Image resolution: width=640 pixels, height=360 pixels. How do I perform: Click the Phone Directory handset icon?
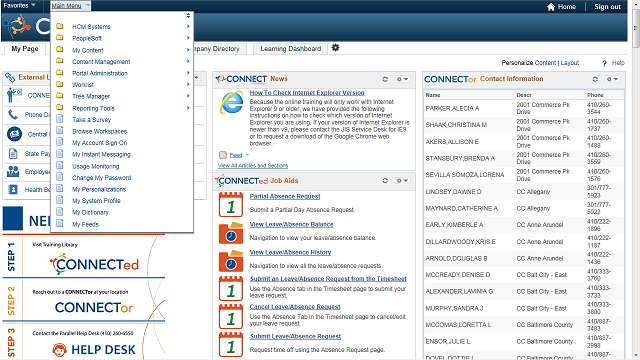(13, 115)
